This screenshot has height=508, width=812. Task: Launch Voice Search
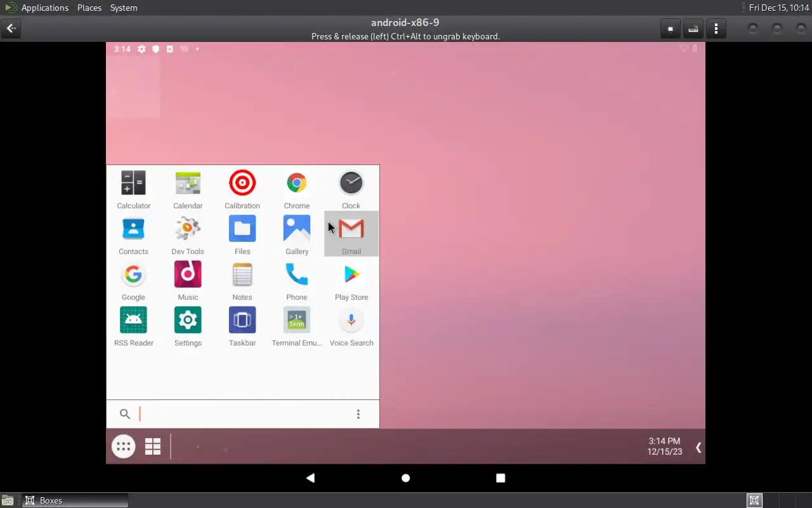351,326
